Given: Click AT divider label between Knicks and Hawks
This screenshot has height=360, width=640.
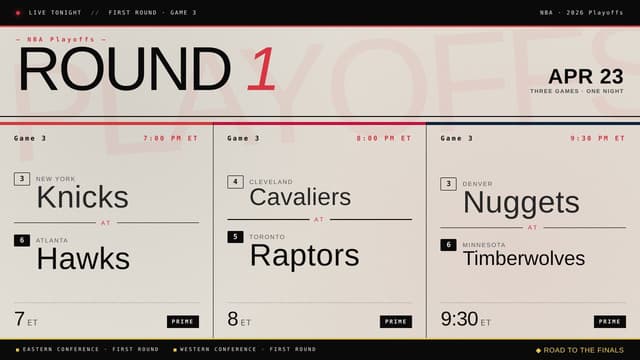Looking at the screenshot, I should tap(106, 223).
